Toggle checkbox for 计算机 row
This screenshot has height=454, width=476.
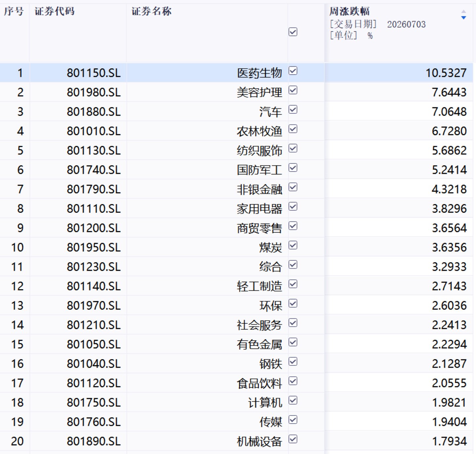(x=293, y=400)
